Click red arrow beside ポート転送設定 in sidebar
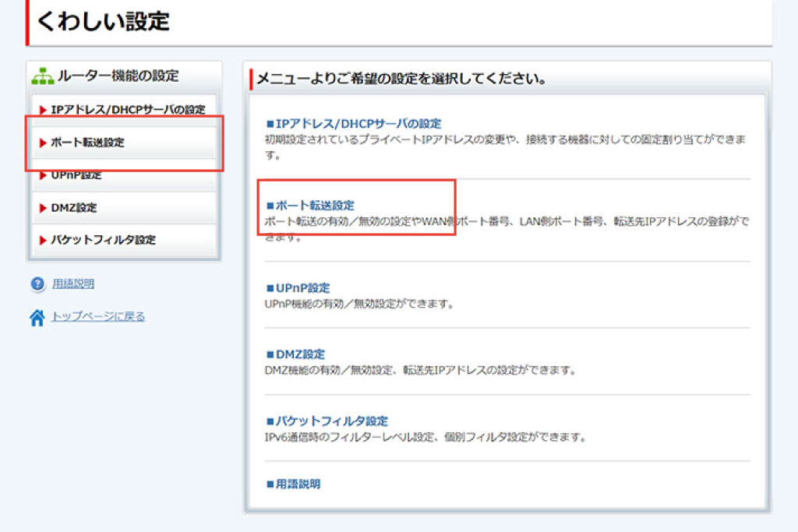798x532 pixels. point(43,143)
